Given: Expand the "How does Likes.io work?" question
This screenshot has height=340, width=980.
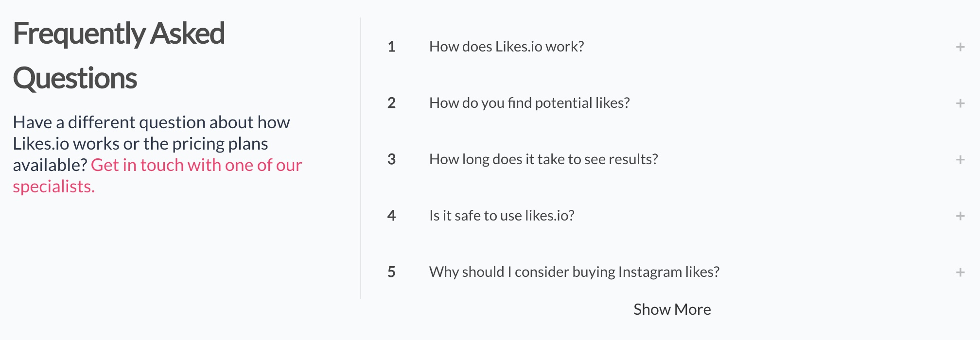Looking at the screenshot, I should pos(507,47).
